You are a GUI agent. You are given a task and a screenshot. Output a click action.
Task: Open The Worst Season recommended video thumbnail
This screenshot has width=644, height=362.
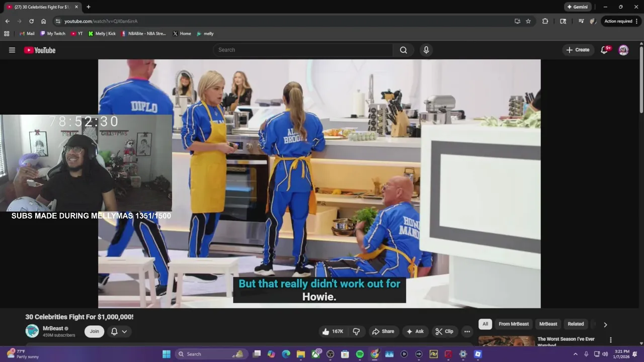[506, 341]
